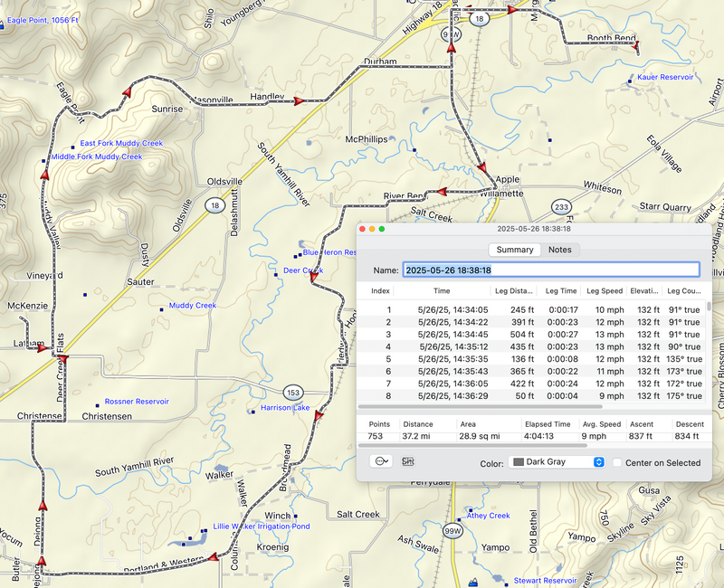Click the McPhillips place label
Screen dimensions: 724x588
(x=367, y=139)
